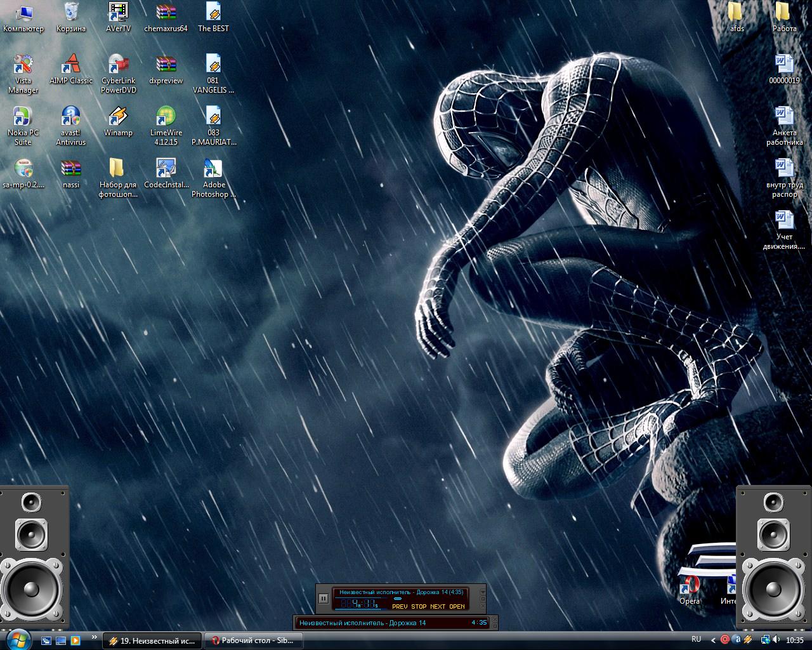Viewport: 812px width, 650px height.
Task: Open the avast tray icon
Action: 737,640
